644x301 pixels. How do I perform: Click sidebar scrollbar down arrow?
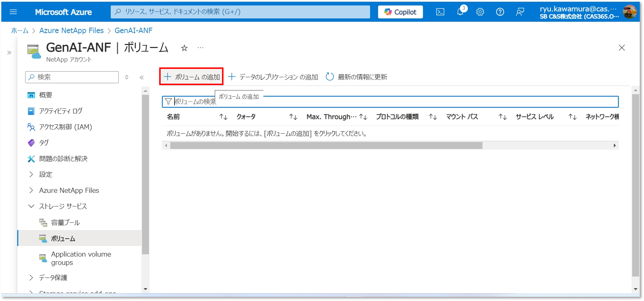145,289
